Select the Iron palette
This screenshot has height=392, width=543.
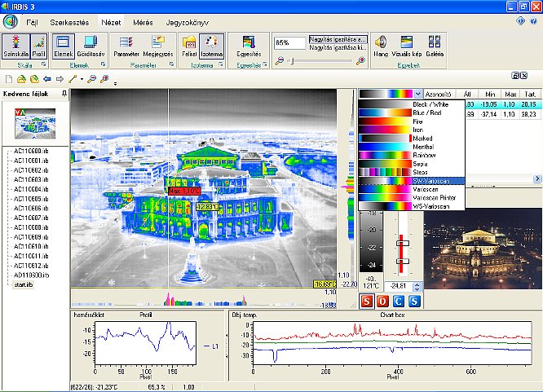[412, 130]
